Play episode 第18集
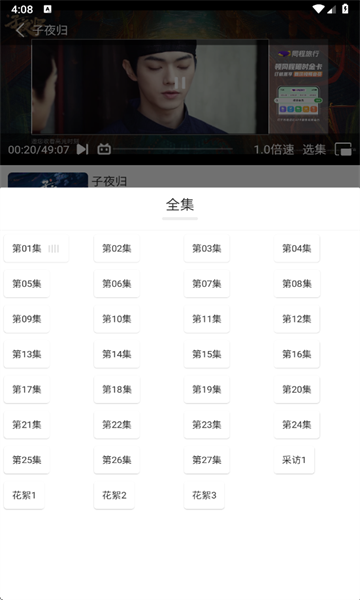The width and height of the screenshot is (360, 600). (117, 390)
